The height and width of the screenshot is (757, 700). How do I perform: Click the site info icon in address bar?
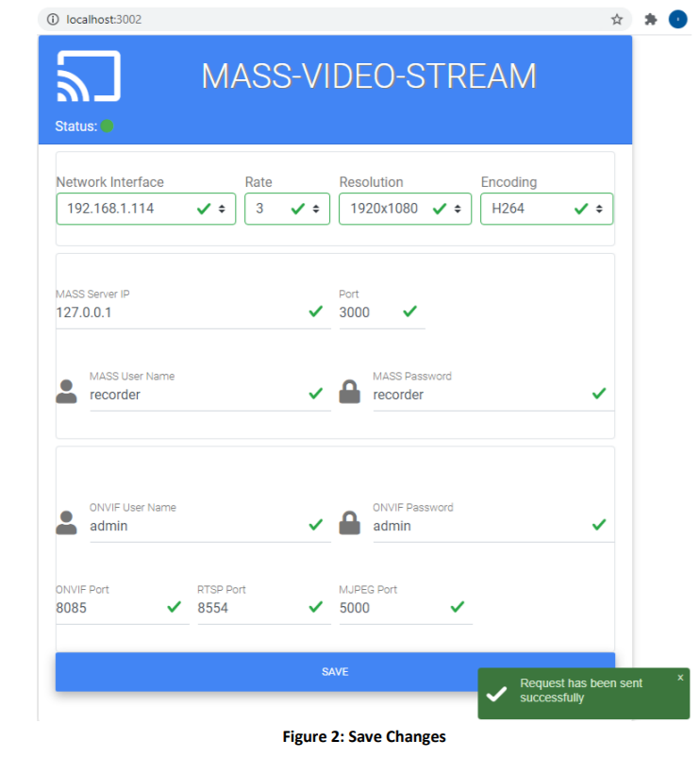click(x=53, y=19)
